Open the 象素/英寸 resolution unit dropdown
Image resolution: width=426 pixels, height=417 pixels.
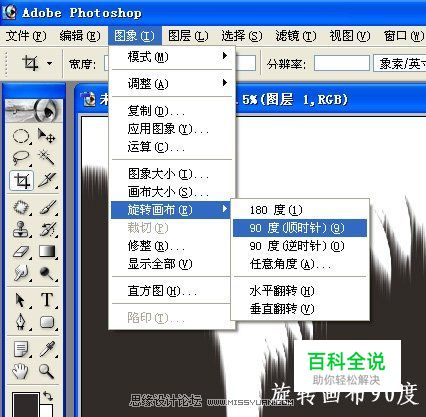(x=399, y=63)
